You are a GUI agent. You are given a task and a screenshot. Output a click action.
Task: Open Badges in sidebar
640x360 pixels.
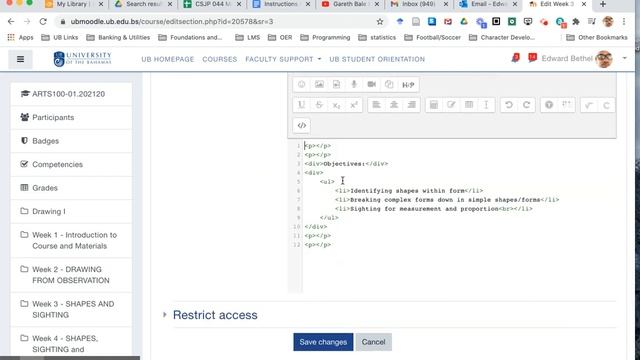coord(71,141)
